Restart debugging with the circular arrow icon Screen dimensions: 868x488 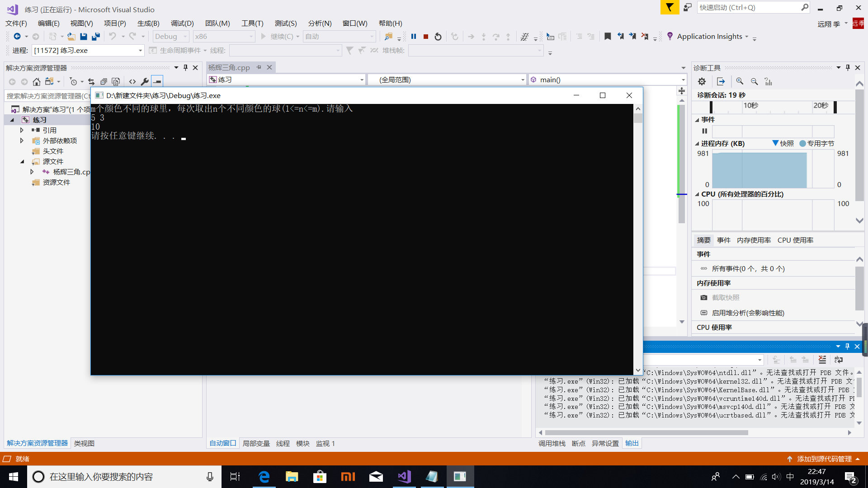point(438,37)
